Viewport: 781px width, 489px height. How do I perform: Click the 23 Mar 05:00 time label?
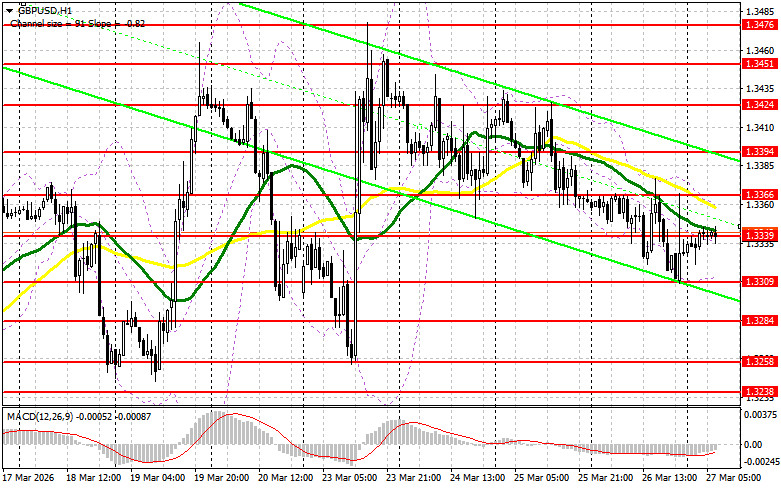click(x=349, y=478)
